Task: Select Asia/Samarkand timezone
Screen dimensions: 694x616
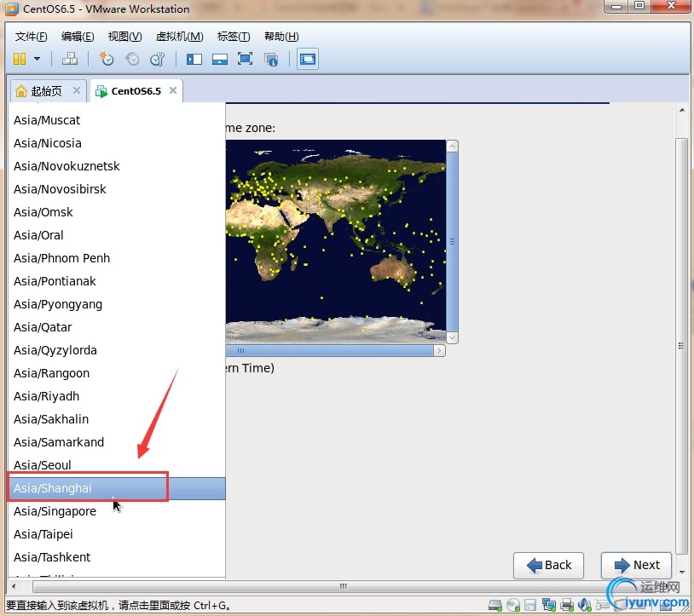Action: 117,442
